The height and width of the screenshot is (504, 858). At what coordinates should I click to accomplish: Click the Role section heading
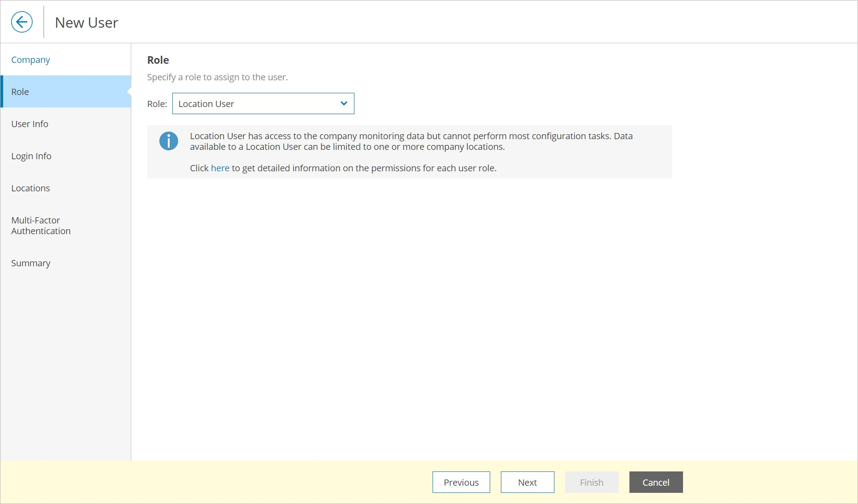tap(158, 60)
